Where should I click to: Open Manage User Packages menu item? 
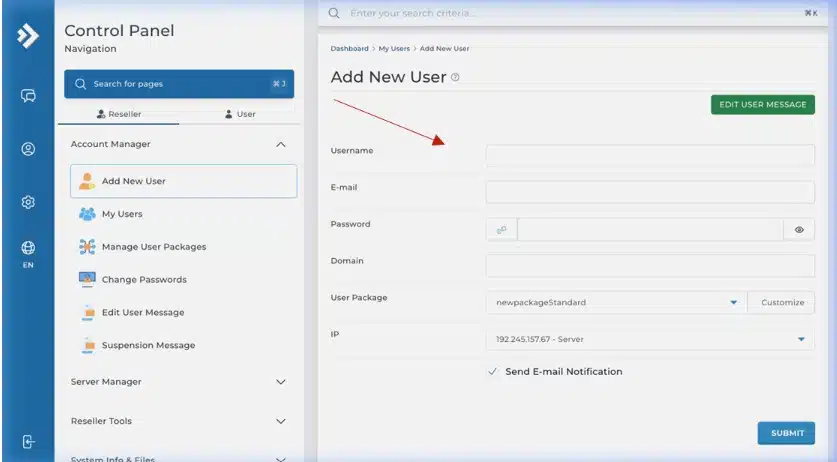[184, 247]
